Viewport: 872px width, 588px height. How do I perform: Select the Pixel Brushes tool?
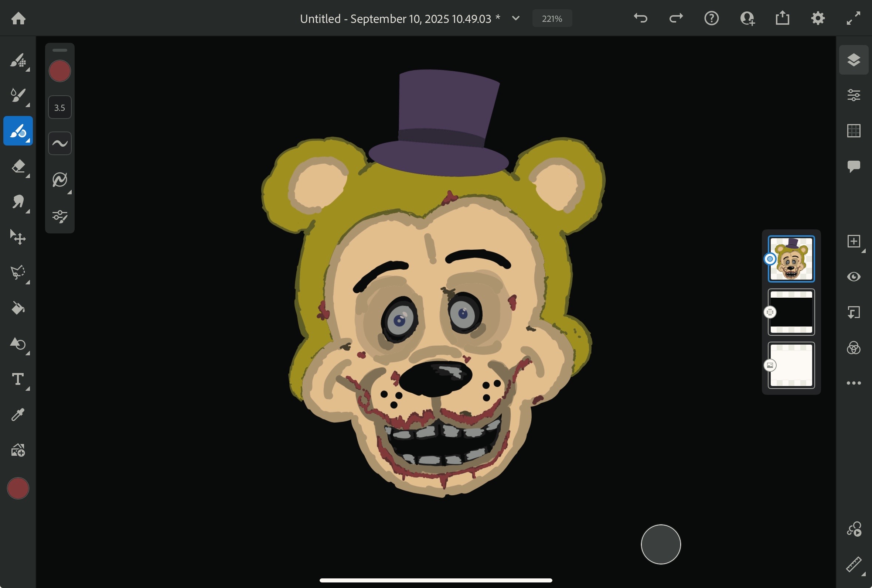(x=18, y=60)
